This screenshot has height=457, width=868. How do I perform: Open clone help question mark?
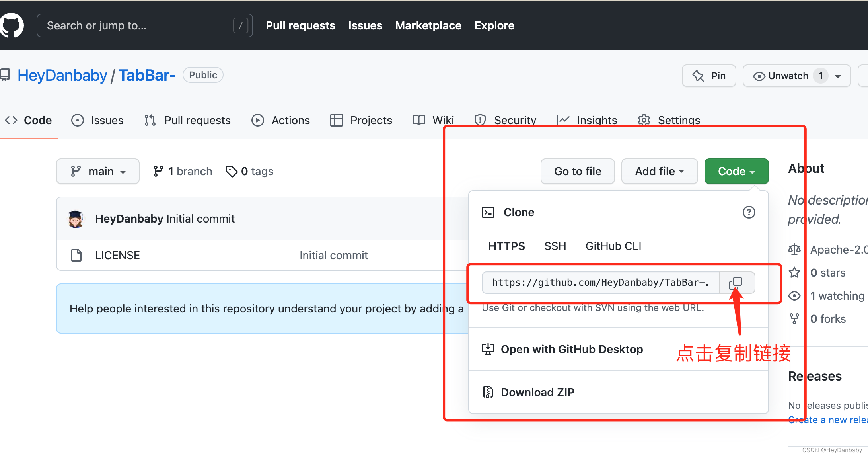[x=749, y=212]
